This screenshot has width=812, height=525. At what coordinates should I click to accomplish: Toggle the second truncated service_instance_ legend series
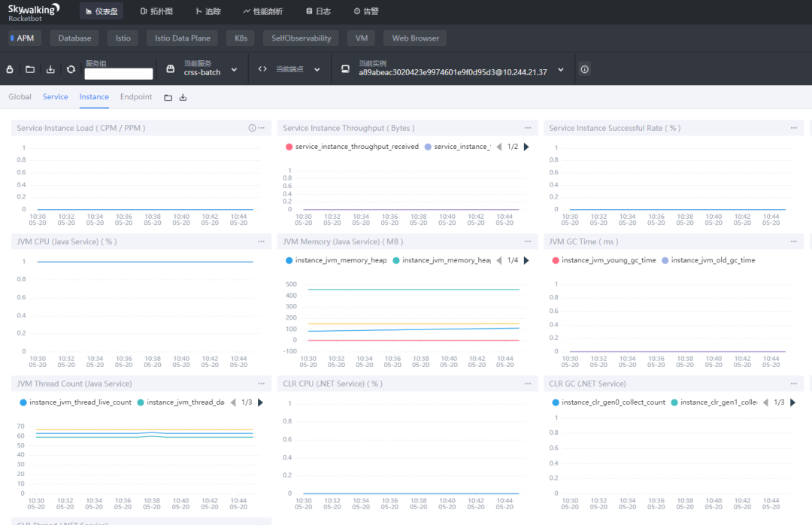[x=457, y=147]
